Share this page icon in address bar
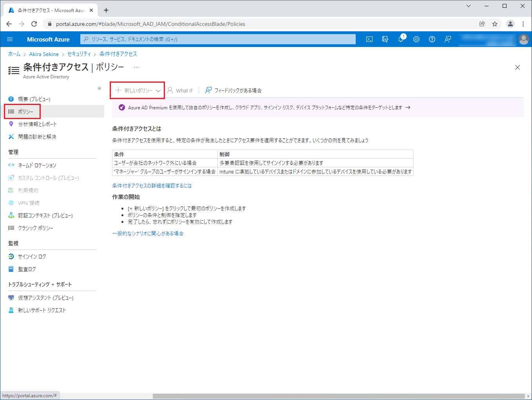Viewport: 532px width, 400px height. tap(482, 24)
